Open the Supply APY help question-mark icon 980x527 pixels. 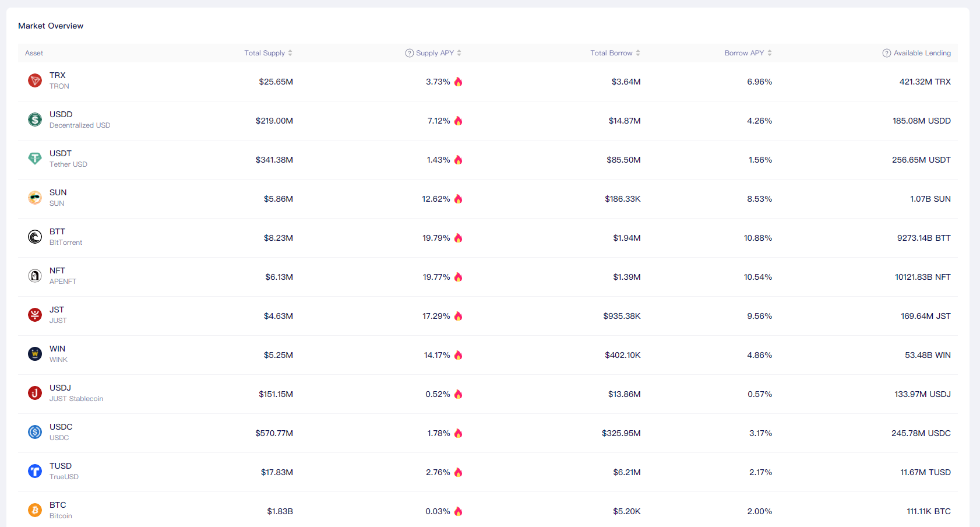pyautogui.click(x=410, y=53)
